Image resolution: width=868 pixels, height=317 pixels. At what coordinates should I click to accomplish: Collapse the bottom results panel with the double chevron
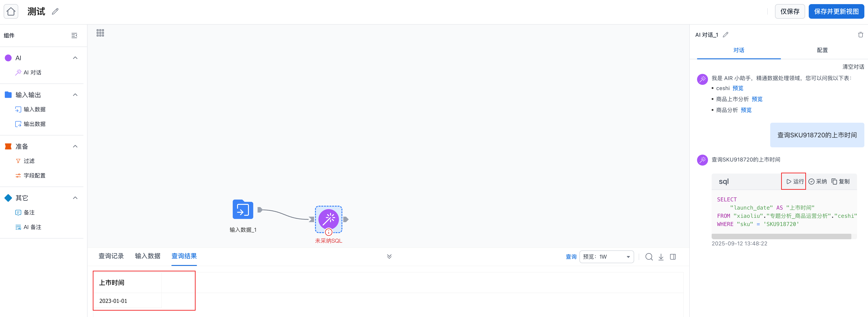389,256
